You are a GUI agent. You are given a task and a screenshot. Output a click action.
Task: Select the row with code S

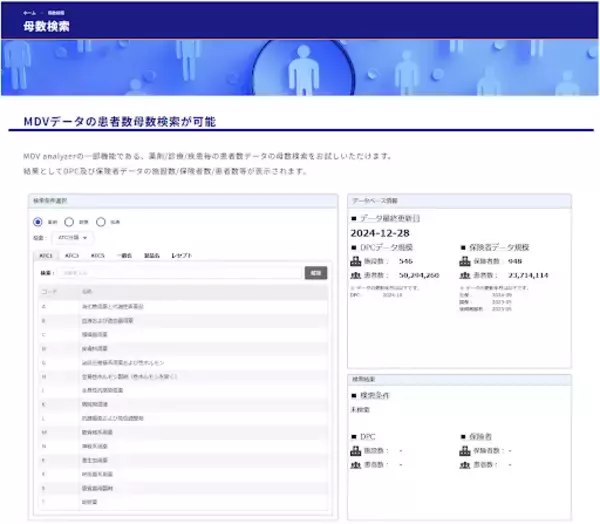pyautogui.click(x=183, y=488)
